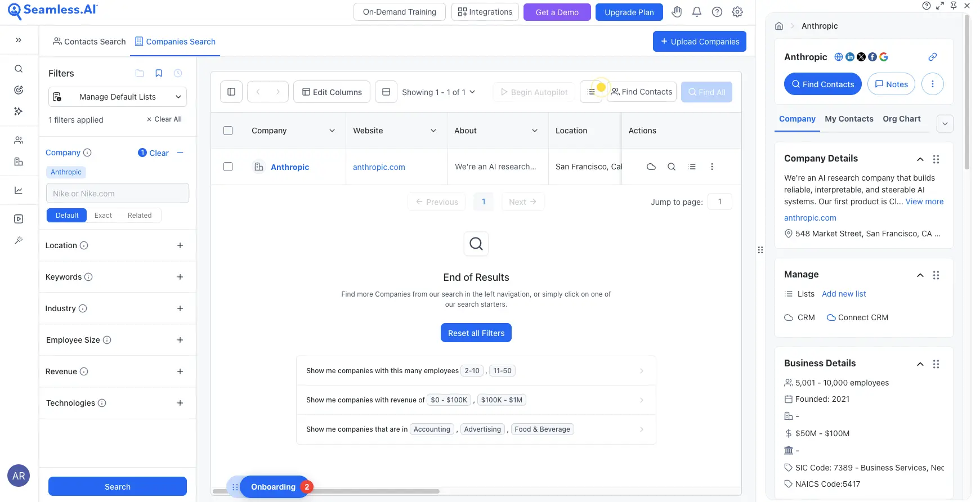Click Add new list link
The width and height of the screenshot is (980, 502).
(844, 294)
